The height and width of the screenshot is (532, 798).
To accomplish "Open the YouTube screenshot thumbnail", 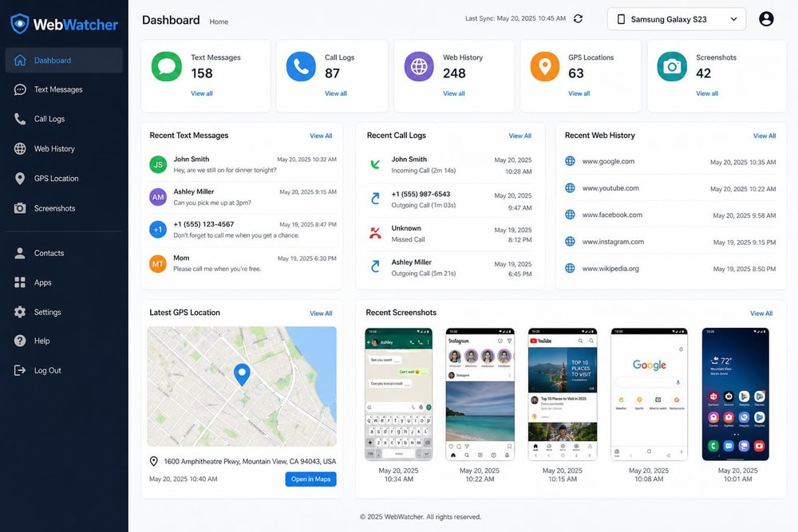I will [563, 395].
